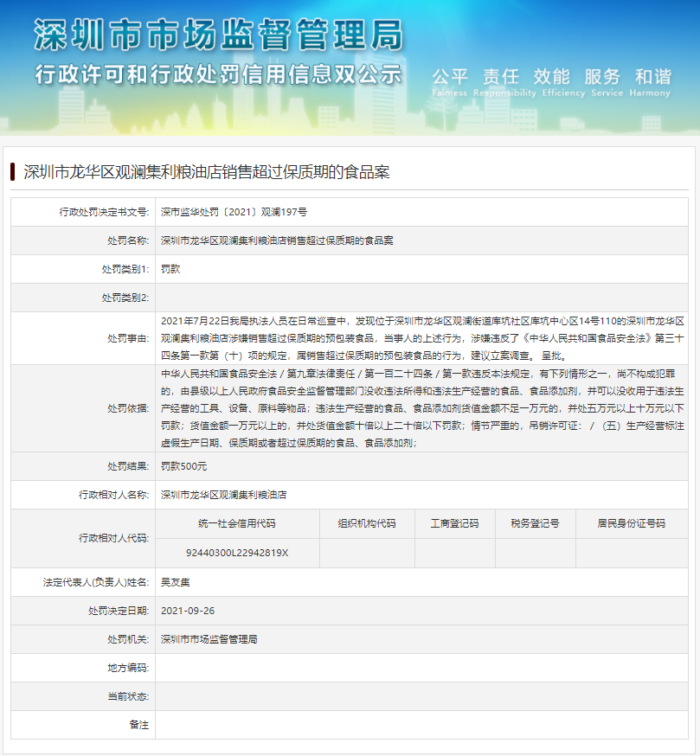The image size is (700, 756).
Task: Select the 行政处罚决定书文号 label
Action: 104,212
